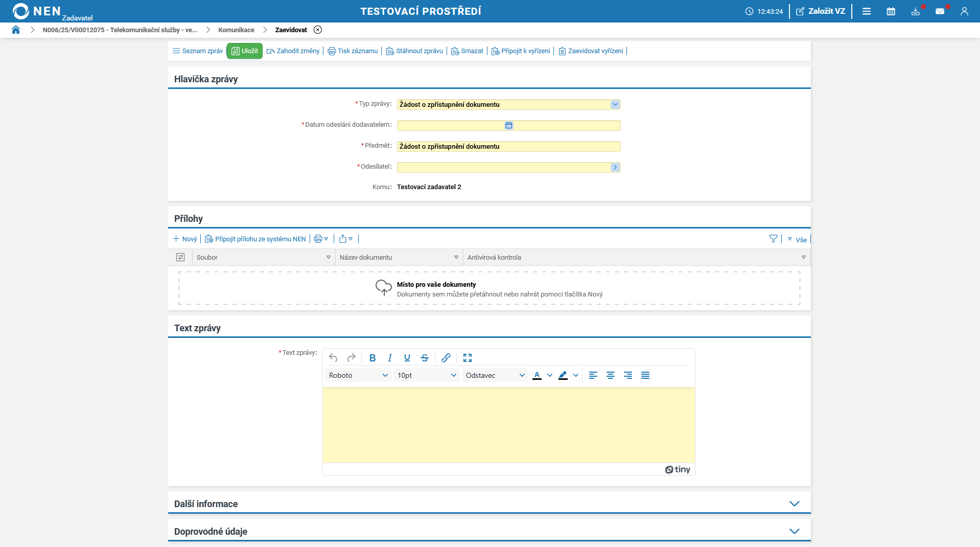Click into the Předmět input field
This screenshot has width=980, height=547.
508,146
